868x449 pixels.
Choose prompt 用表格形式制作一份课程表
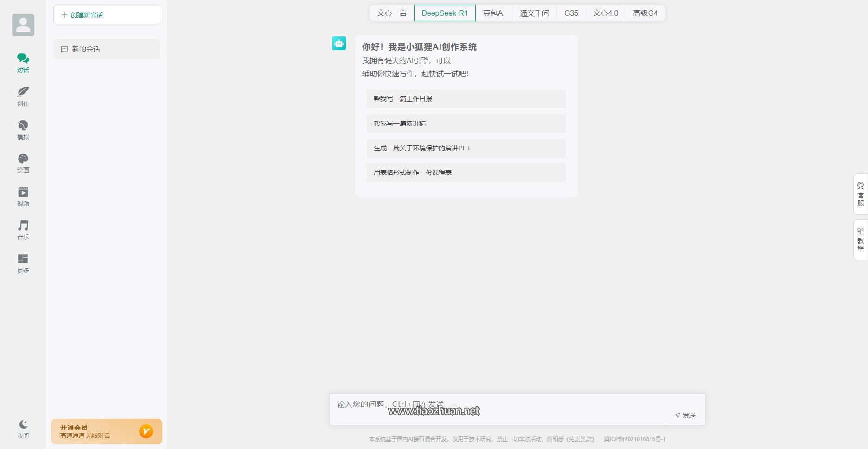coord(466,173)
